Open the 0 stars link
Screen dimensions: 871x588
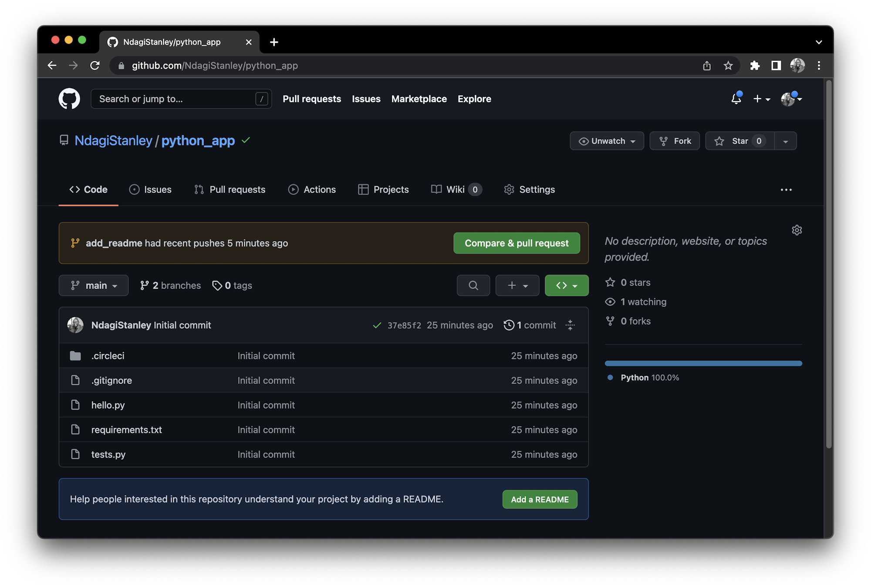pyautogui.click(x=628, y=282)
